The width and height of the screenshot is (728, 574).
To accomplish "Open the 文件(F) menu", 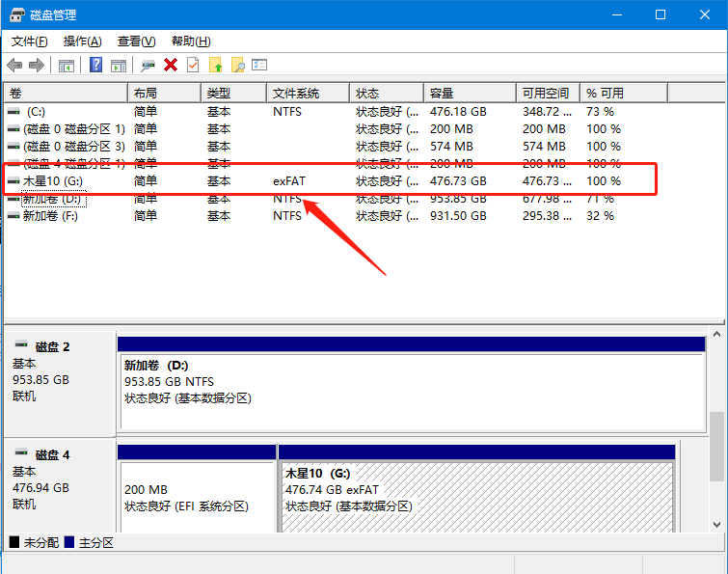I will click(29, 41).
